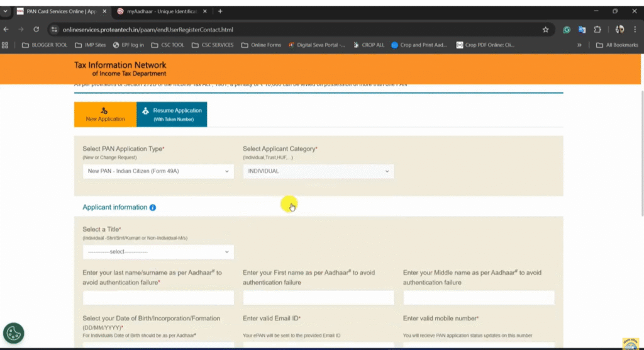The height and width of the screenshot is (350, 644).
Task: Click the site information icon in address bar
Action: pyautogui.click(x=55, y=30)
